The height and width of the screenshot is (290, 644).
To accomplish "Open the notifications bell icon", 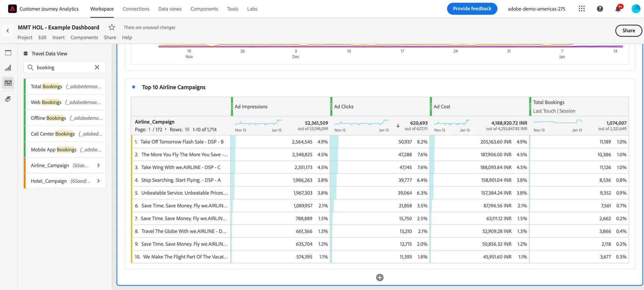I will pyautogui.click(x=618, y=9).
